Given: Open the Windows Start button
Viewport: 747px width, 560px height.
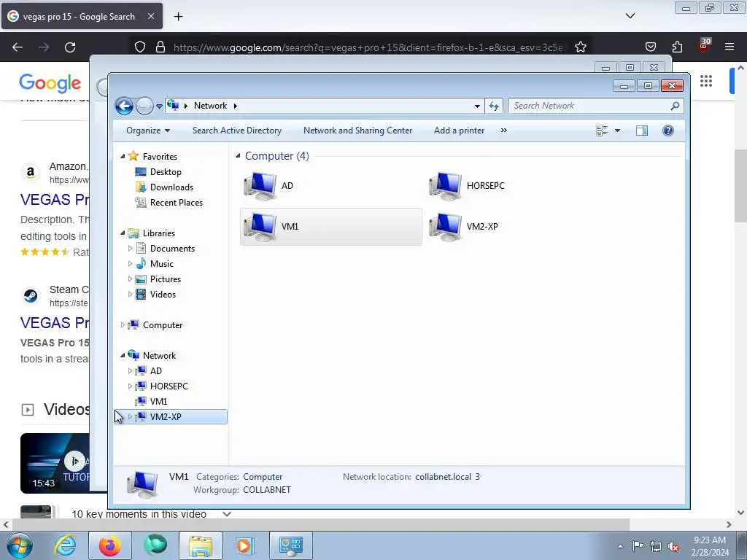Looking at the screenshot, I should pyautogui.click(x=19, y=545).
